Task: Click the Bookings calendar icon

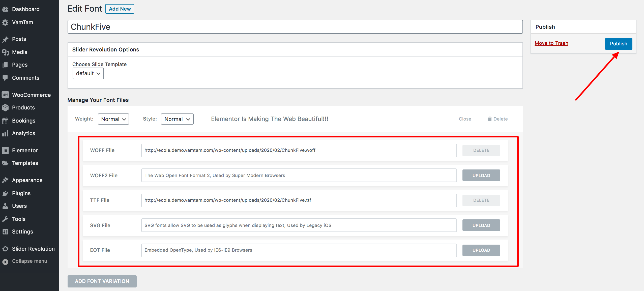Action: pyautogui.click(x=5, y=121)
